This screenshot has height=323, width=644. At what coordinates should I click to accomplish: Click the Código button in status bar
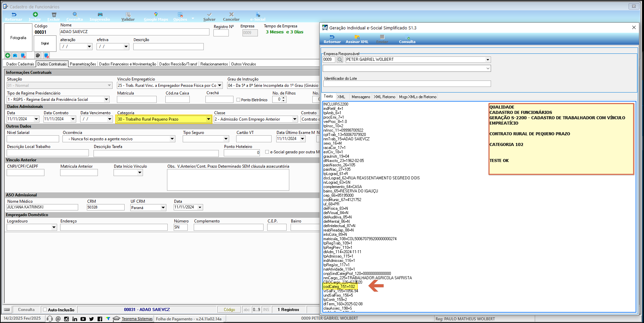pos(229,310)
